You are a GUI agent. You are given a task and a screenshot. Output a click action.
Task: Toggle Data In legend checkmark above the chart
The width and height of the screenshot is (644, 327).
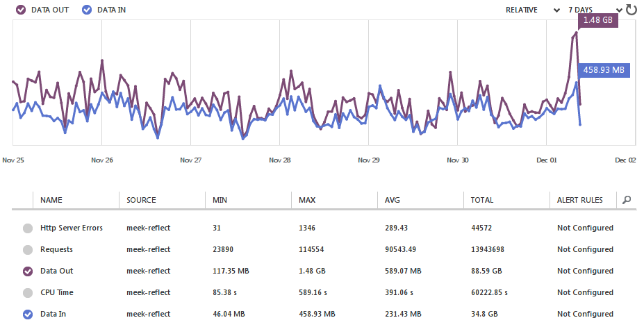pos(86,10)
